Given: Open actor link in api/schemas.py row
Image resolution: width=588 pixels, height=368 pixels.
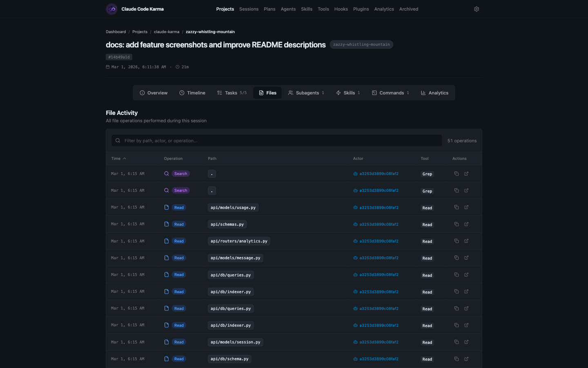Looking at the screenshot, I should pos(376,224).
